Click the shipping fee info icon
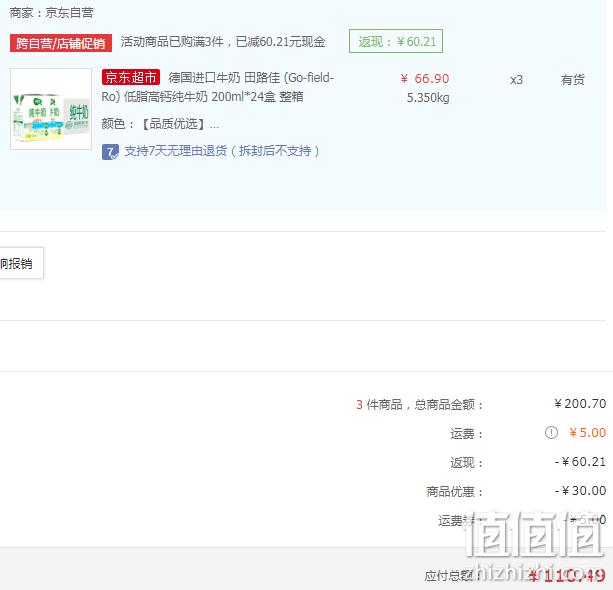Viewport: 613px width, 590px height. click(x=551, y=432)
